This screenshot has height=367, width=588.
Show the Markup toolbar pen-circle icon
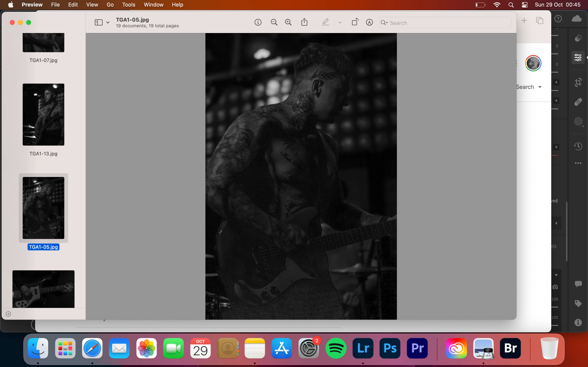(369, 23)
